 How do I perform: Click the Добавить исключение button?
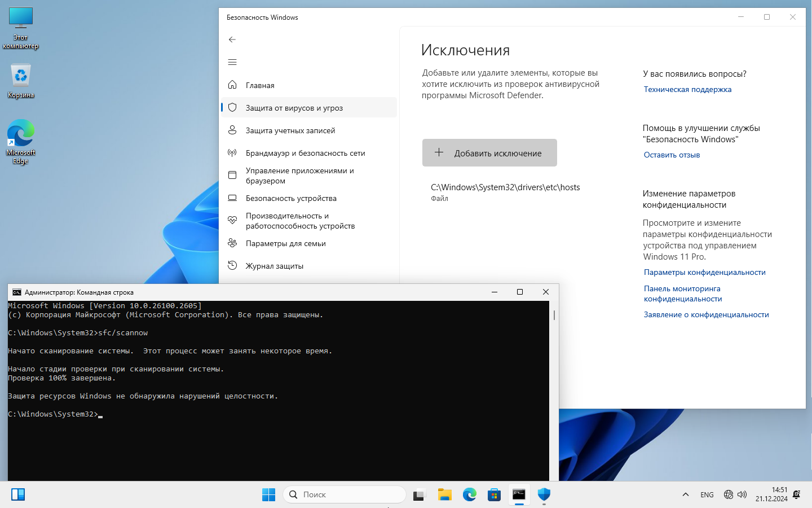(489, 152)
